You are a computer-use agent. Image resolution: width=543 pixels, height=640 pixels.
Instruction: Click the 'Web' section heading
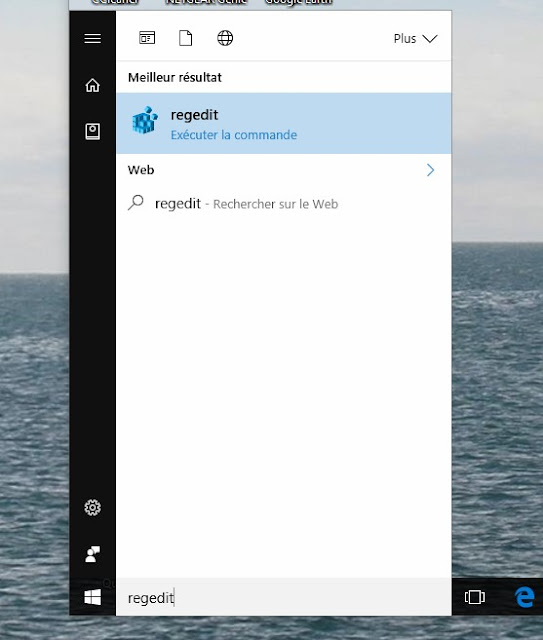(141, 170)
